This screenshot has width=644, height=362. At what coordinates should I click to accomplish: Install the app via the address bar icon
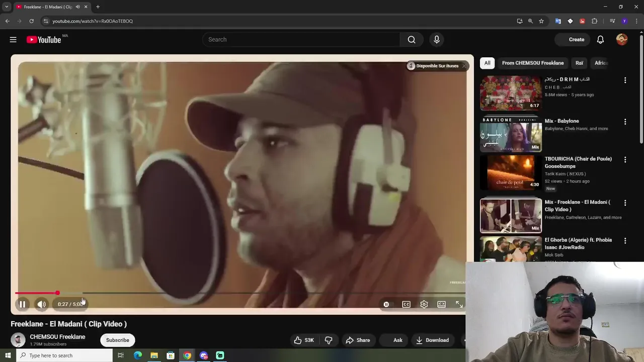pos(519,21)
